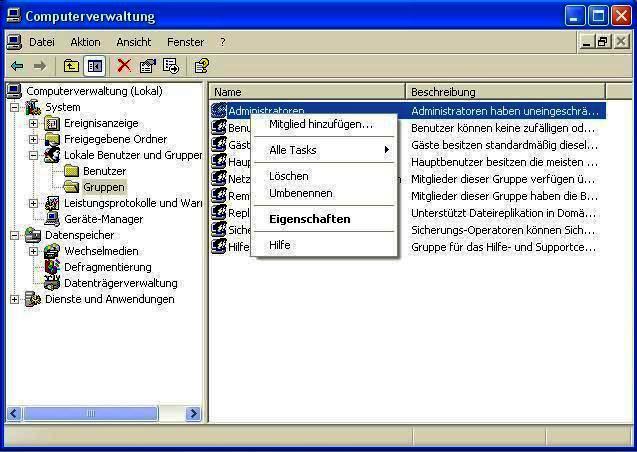Image resolution: width=637 pixels, height=452 pixels.
Task: Select Computerverwaltung (Lokal) root node
Action: tap(94, 91)
